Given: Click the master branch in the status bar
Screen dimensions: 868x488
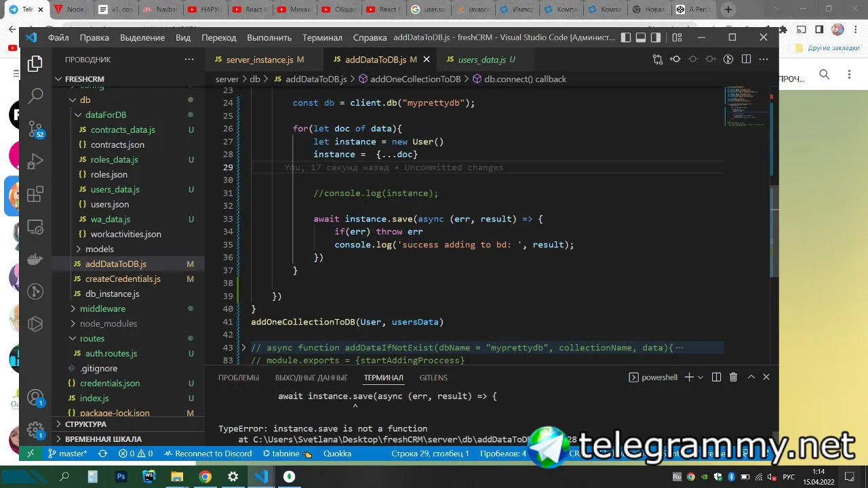Looking at the screenshot, I should pyautogui.click(x=67, y=453).
